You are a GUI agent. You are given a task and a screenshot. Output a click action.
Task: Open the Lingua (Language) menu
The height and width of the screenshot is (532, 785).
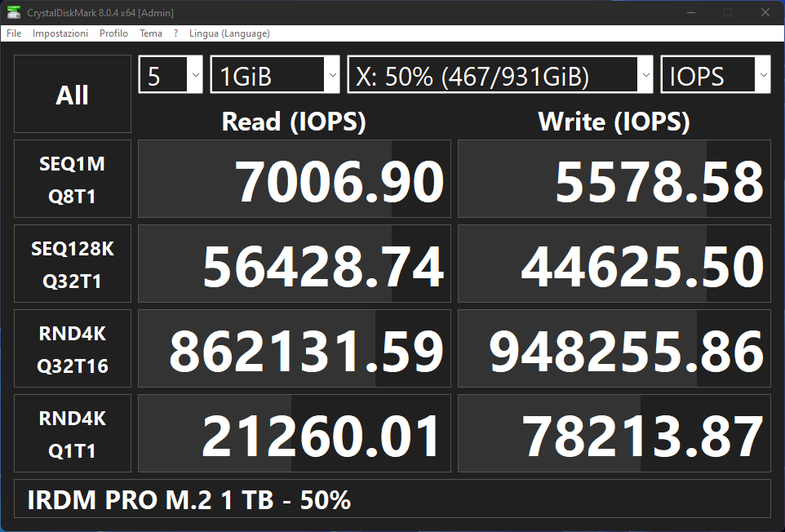pos(229,33)
